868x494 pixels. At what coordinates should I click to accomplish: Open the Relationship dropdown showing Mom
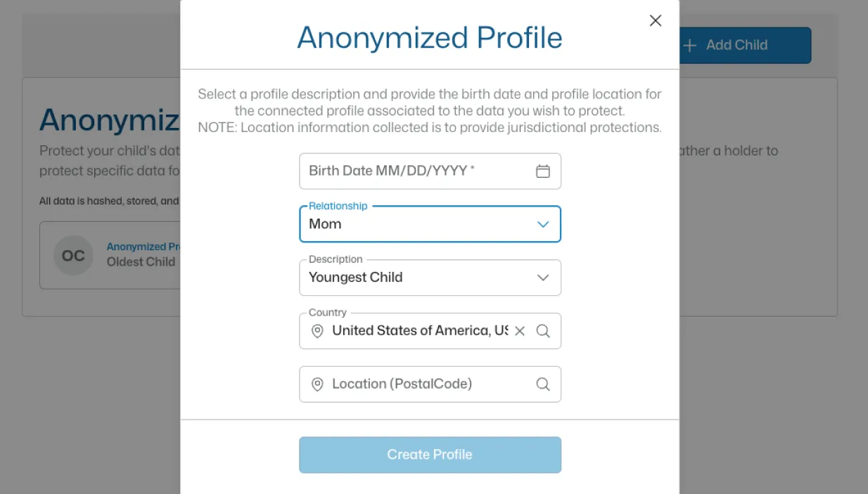click(542, 223)
